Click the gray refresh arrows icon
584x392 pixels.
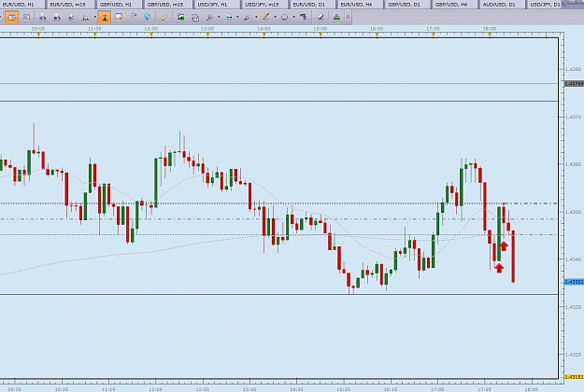point(134,17)
